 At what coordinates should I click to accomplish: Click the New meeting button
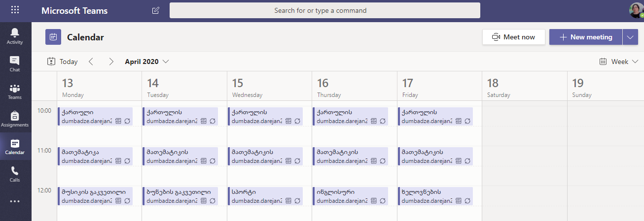(x=586, y=37)
